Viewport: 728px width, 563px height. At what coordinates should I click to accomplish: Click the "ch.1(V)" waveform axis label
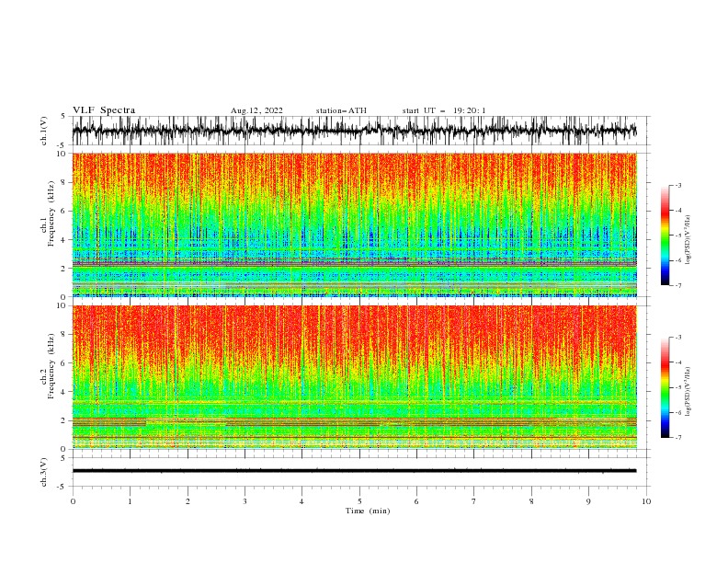(44, 131)
